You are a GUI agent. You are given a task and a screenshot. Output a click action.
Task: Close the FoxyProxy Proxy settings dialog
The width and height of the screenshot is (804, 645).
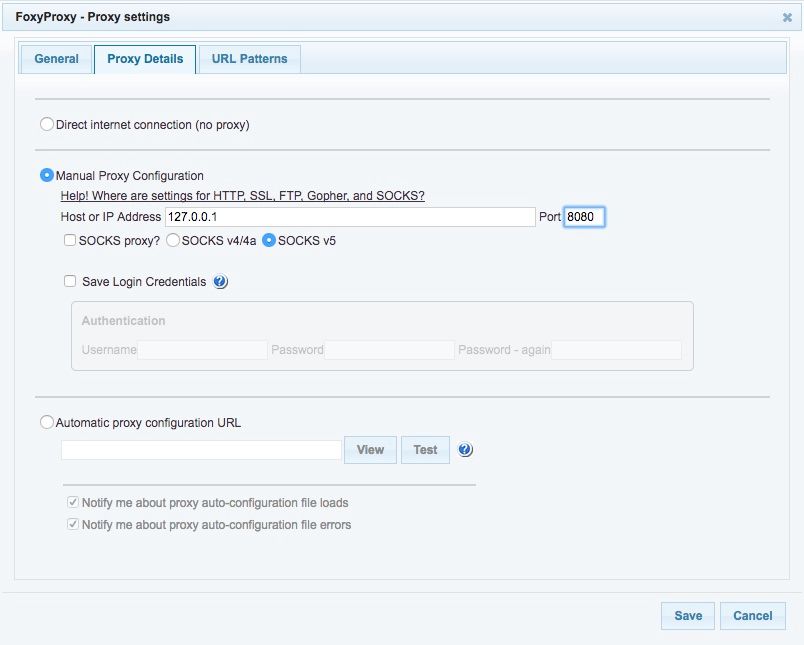point(787,17)
